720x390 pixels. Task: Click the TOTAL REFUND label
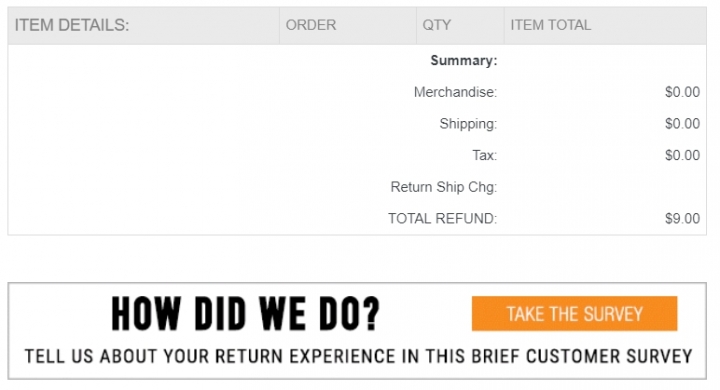point(442,218)
